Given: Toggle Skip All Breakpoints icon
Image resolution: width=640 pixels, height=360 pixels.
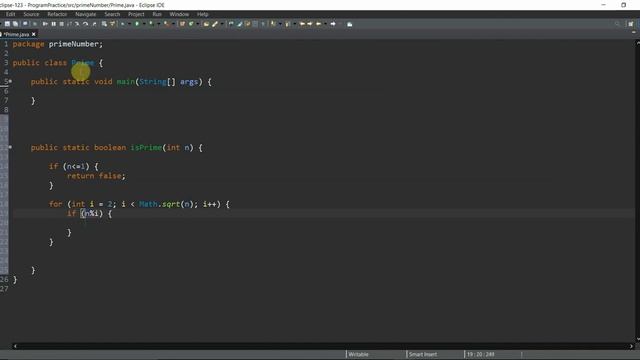Looking at the screenshot, I should point(34,24).
